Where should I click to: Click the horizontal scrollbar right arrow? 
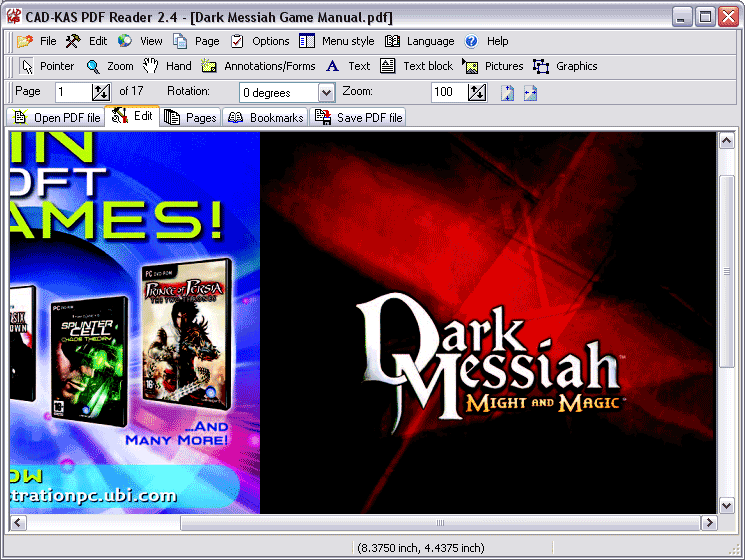coord(709,523)
